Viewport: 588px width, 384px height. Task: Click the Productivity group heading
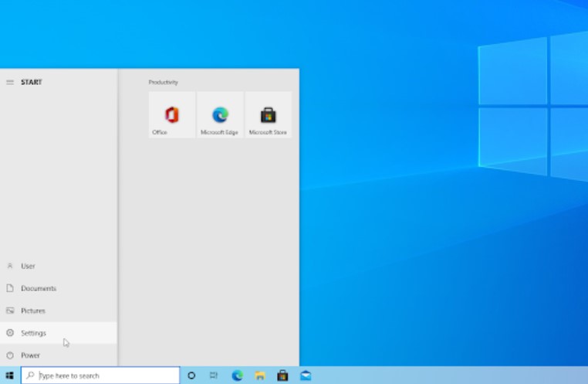(x=163, y=82)
